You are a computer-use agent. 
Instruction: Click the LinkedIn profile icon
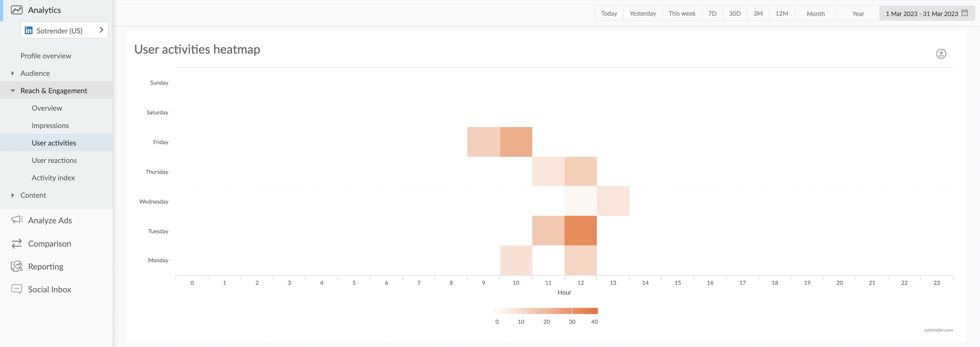point(29,30)
